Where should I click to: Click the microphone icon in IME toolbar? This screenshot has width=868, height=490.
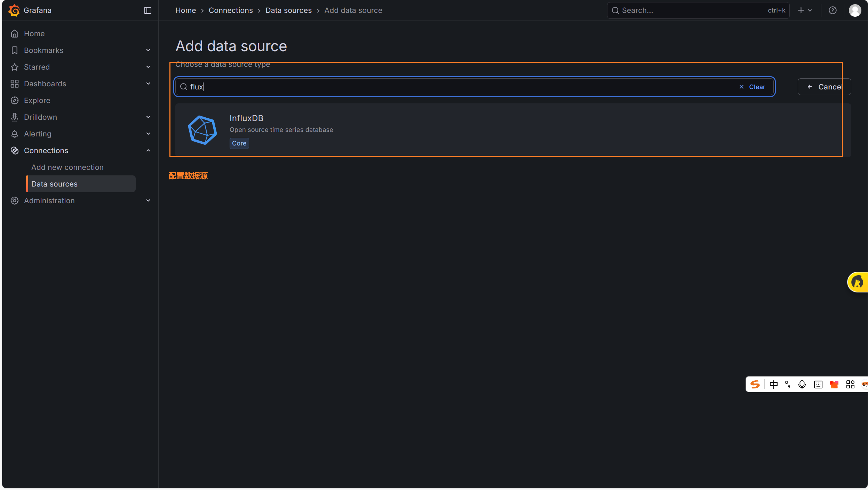coord(802,385)
